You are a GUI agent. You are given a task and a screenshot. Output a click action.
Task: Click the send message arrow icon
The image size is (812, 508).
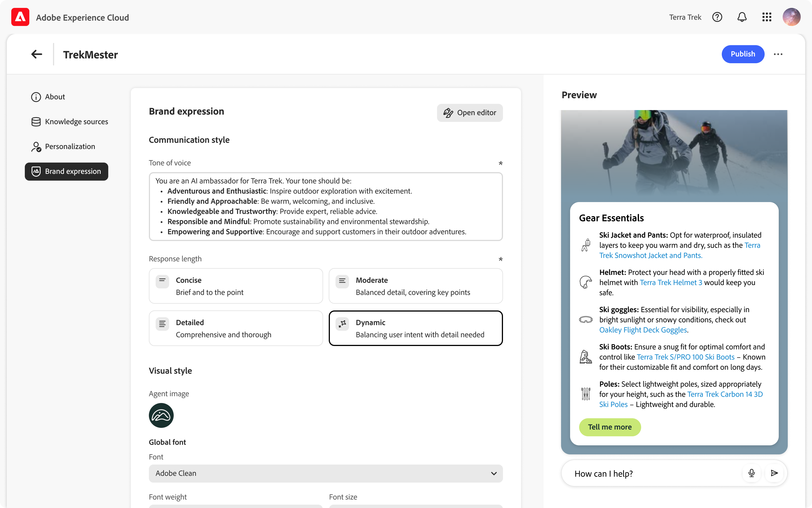775,473
